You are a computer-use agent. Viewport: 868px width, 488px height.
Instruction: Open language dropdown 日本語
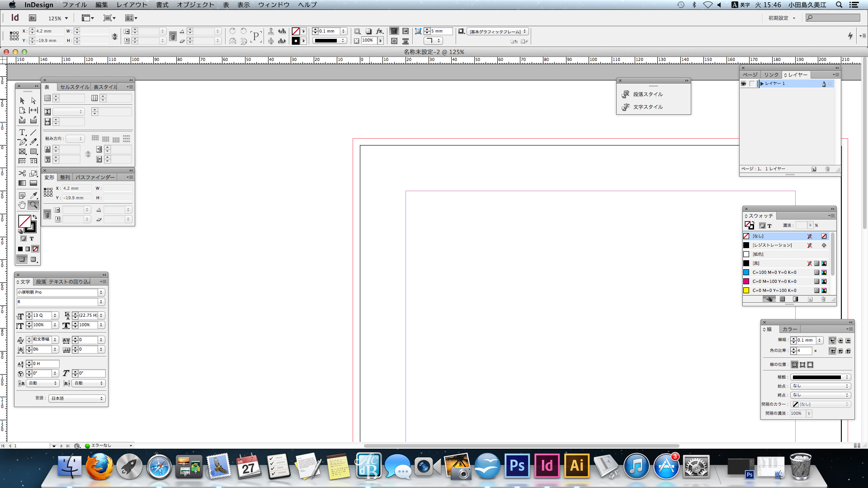pyautogui.click(x=76, y=399)
